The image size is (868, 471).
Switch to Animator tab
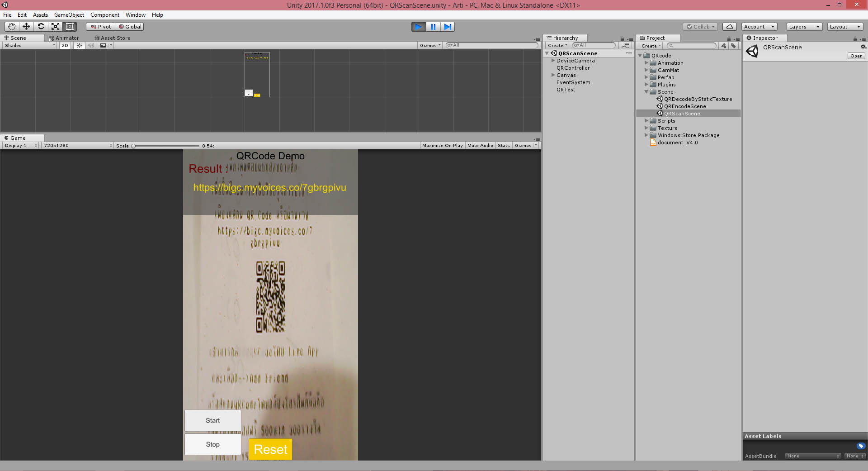pos(64,38)
